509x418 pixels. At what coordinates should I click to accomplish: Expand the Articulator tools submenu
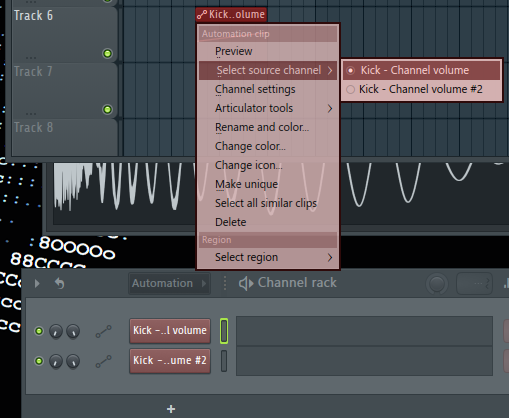[268, 108]
